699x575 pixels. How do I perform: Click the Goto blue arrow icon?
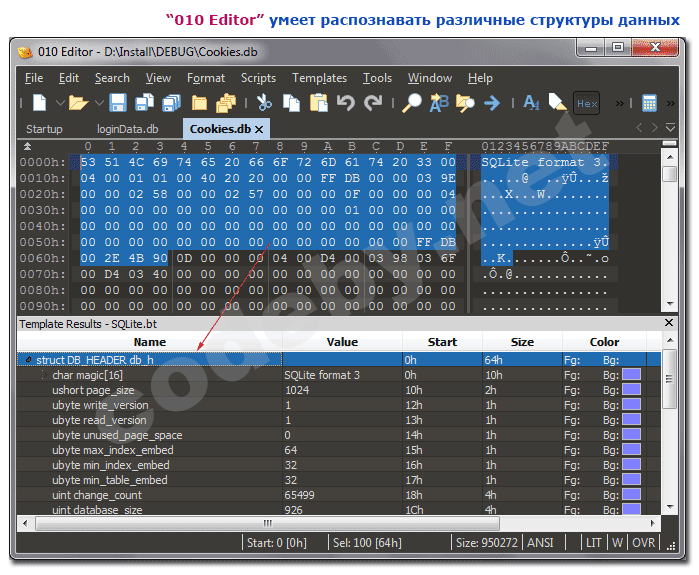[492, 103]
